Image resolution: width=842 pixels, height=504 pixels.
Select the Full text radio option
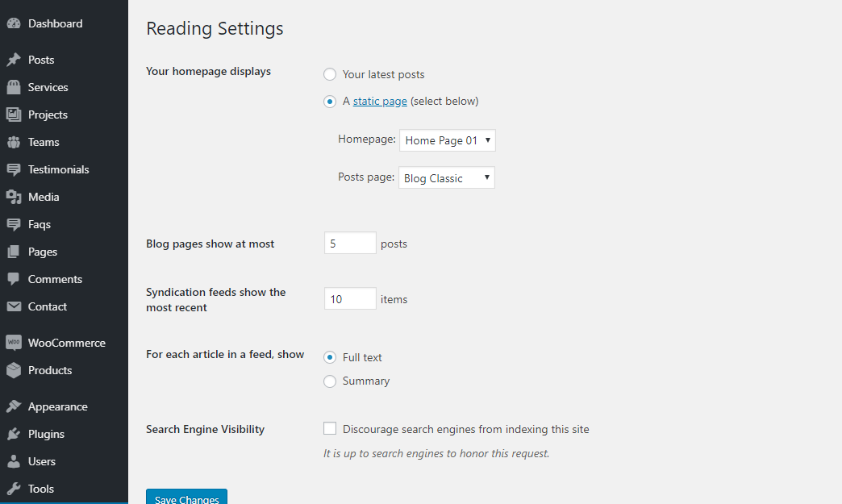(330, 357)
